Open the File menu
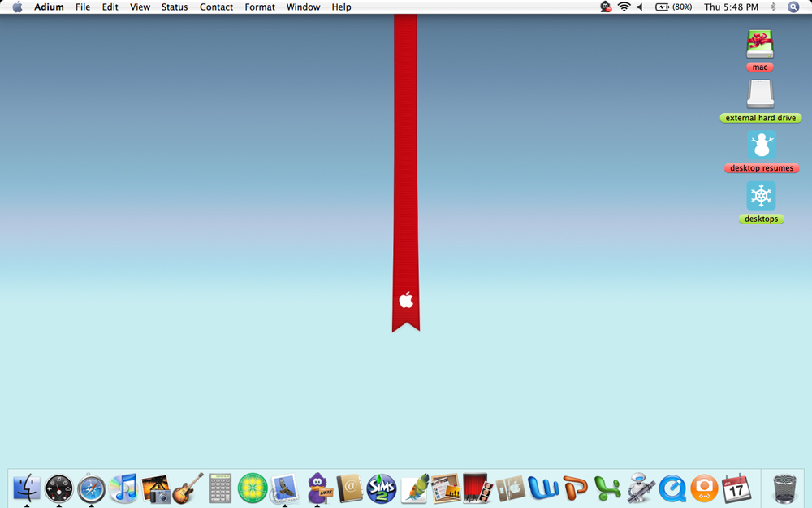This screenshot has width=812, height=508. pos(82,7)
